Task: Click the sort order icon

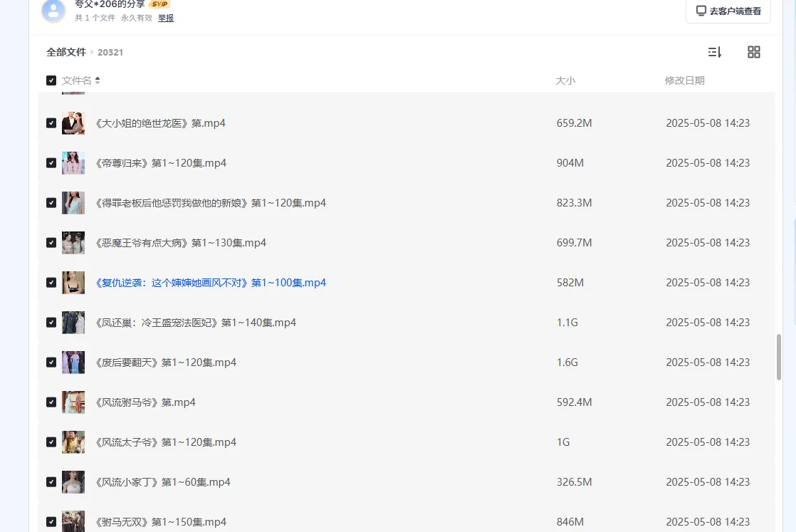Action: pos(714,52)
